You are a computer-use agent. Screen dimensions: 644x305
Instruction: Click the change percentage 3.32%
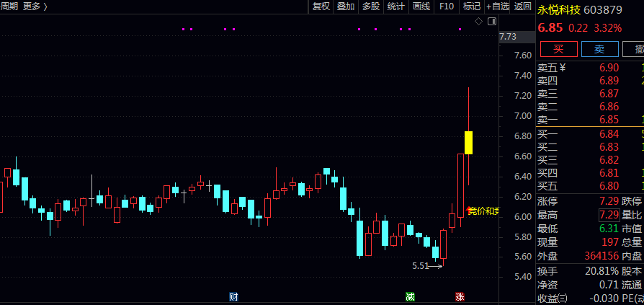(608, 28)
